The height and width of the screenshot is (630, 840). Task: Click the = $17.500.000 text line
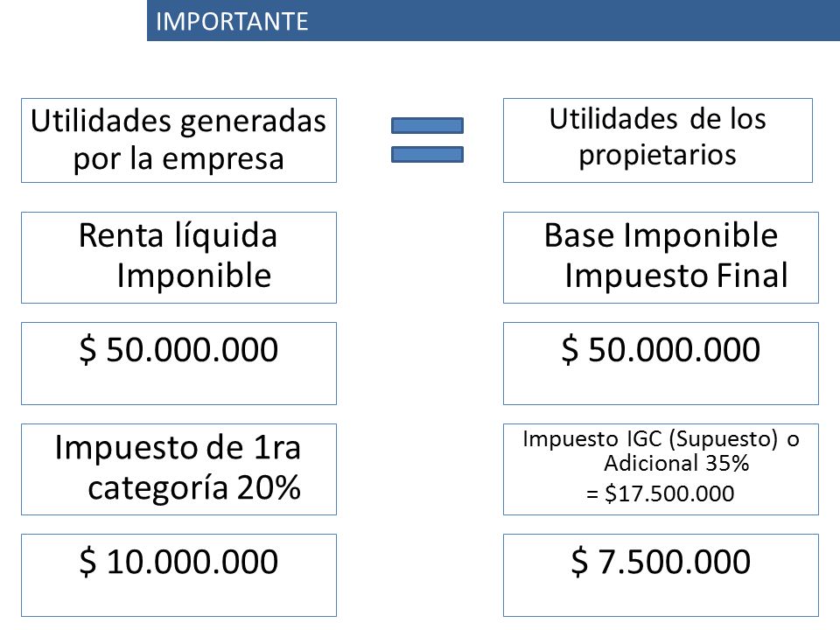660,493
